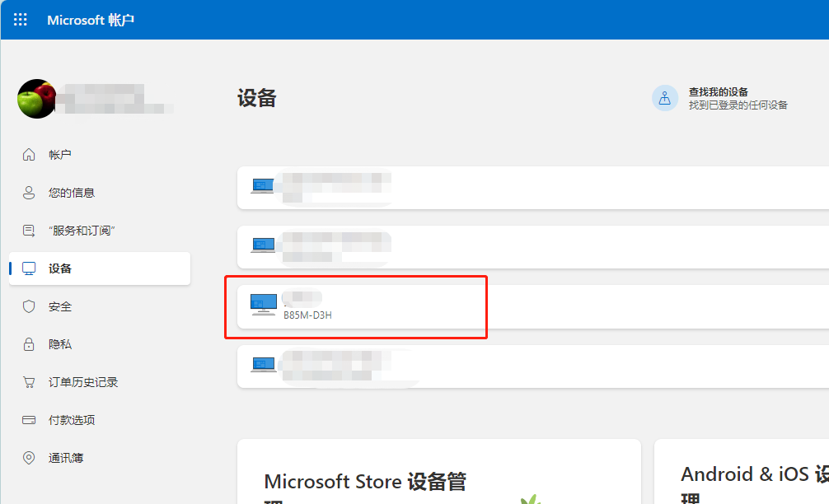The height and width of the screenshot is (504, 829).
Task: Click the Microsoft Store 设备管理 card heading
Action: 365,488
